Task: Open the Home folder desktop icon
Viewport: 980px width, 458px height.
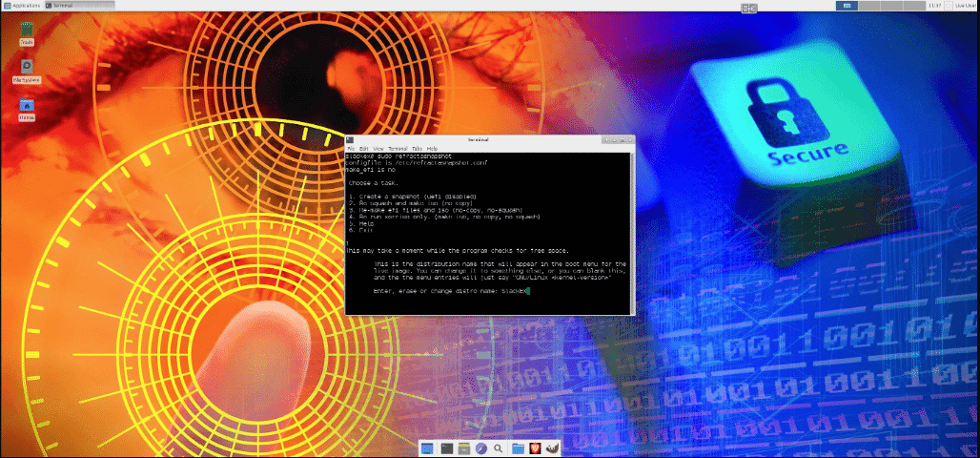Action: [27, 110]
